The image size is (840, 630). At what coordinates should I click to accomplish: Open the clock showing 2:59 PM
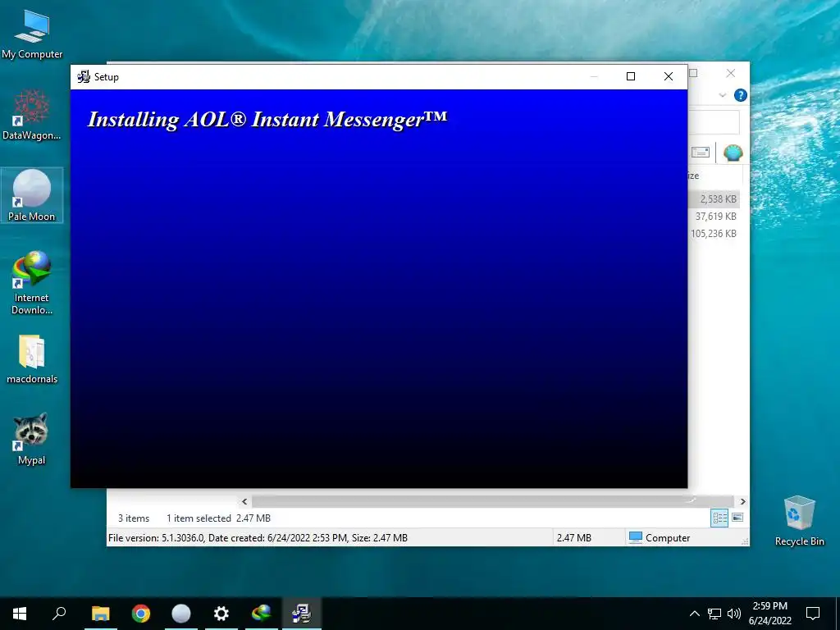click(x=769, y=614)
